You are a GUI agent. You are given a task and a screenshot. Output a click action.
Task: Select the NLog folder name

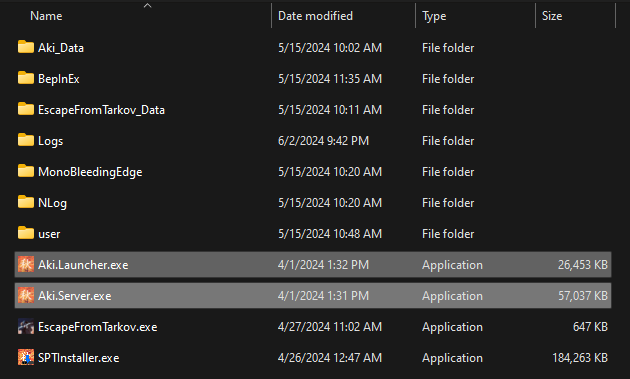(52, 203)
